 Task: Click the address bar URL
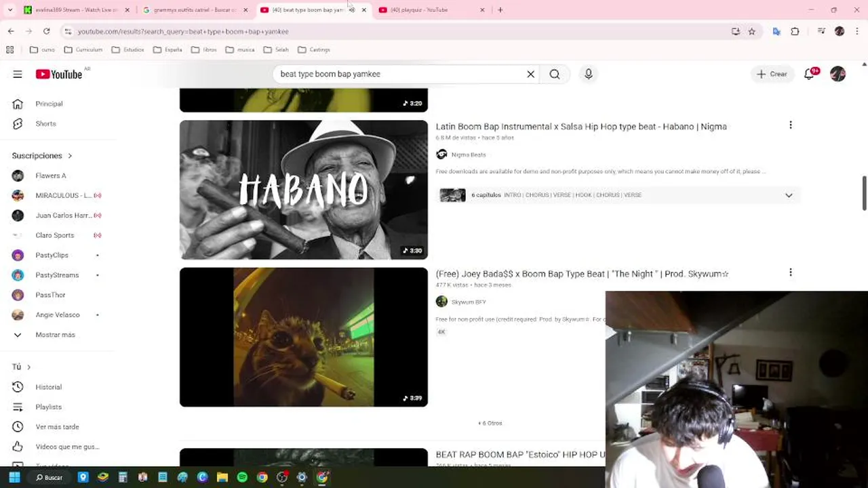coord(183,31)
